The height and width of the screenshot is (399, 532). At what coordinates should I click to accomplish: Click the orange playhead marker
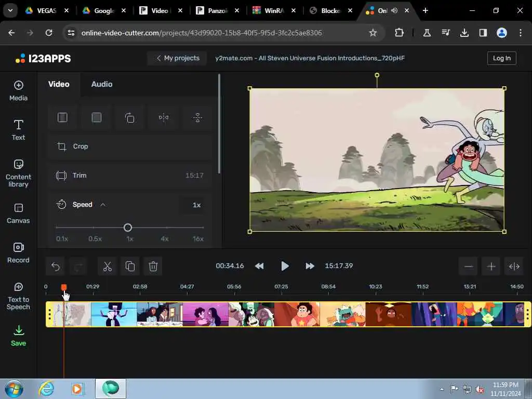click(64, 287)
